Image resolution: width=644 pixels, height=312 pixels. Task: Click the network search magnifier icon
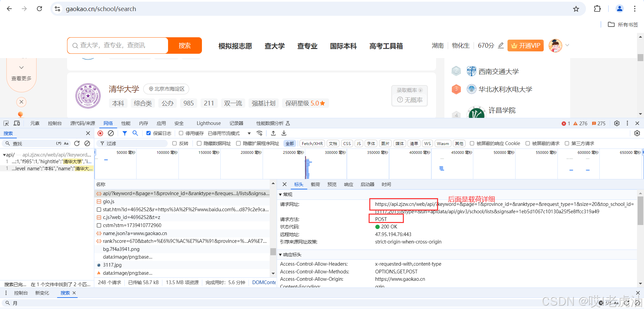coord(135,133)
